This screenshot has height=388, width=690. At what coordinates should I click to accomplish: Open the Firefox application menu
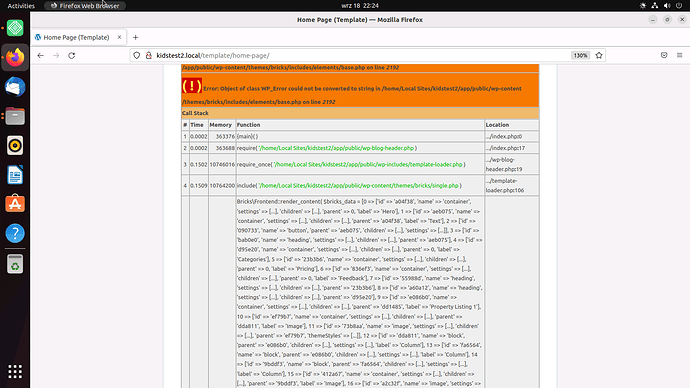coord(679,55)
